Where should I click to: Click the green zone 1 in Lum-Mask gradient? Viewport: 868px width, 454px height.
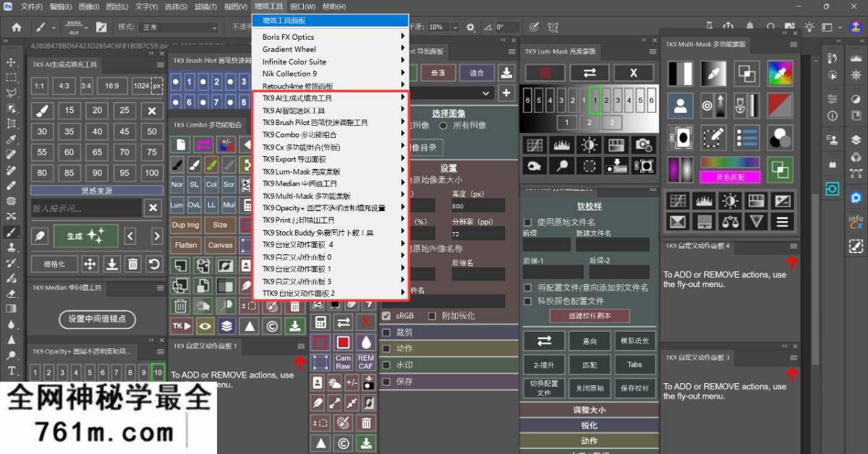coord(595,100)
